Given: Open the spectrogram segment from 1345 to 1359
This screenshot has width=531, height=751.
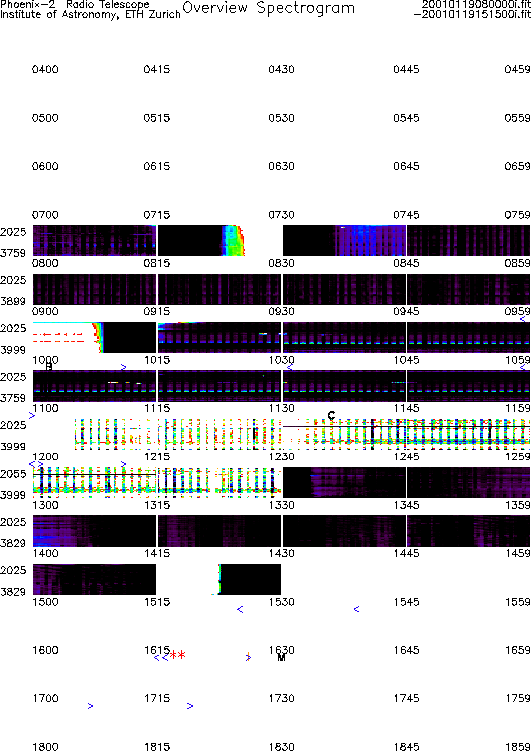Looking at the screenshot, I should (x=468, y=531).
